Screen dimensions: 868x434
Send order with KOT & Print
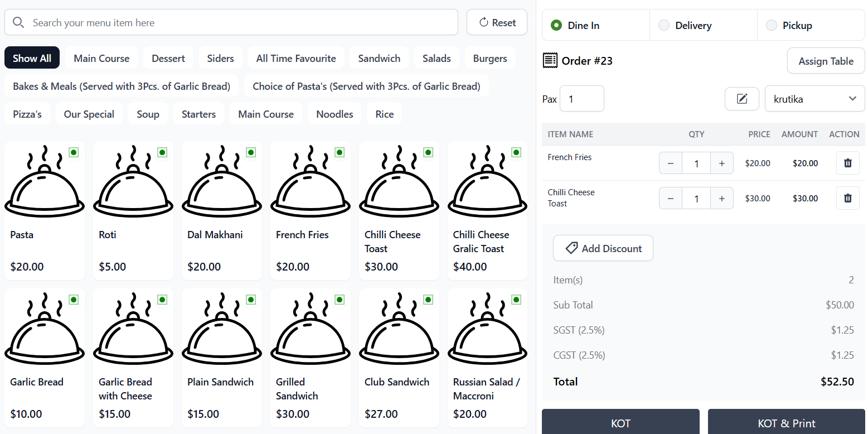click(x=786, y=423)
